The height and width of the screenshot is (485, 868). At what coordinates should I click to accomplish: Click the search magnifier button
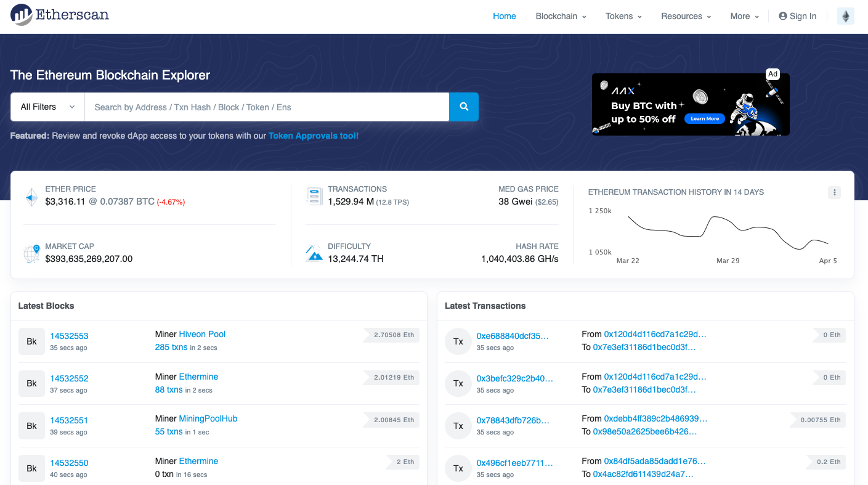click(464, 107)
